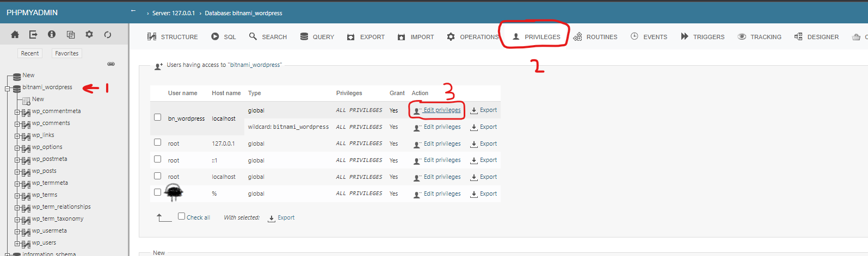Open phpMyAdmin documentation info icon
Viewport: 868px width, 256px height.
tap(52, 34)
